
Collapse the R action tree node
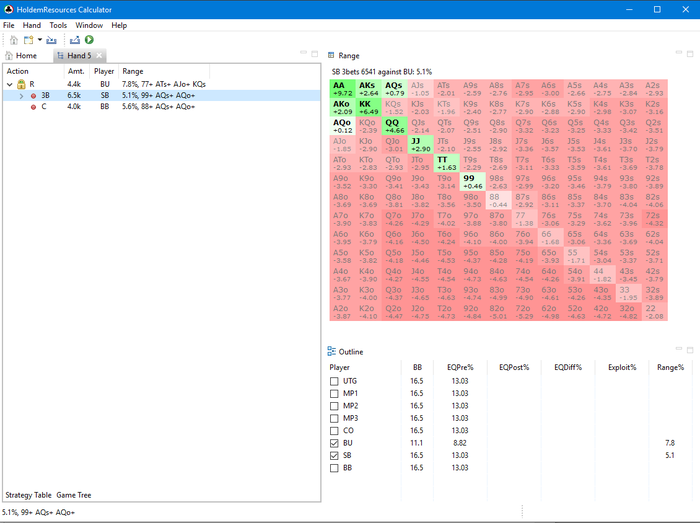point(10,84)
